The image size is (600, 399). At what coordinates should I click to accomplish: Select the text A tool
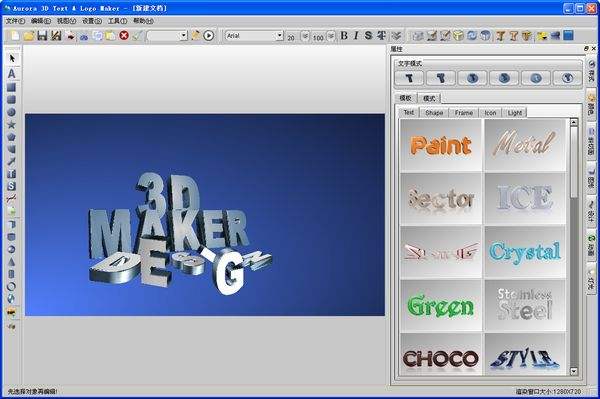(11, 73)
